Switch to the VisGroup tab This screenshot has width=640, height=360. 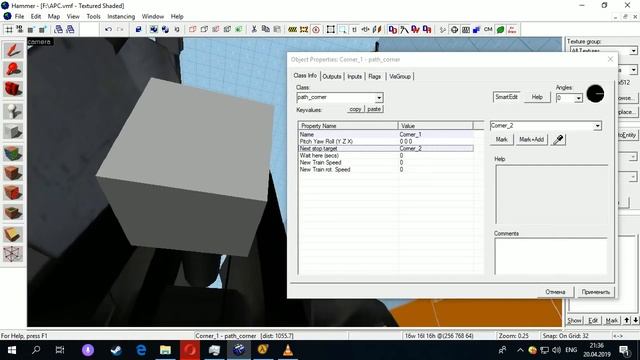[400, 76]
